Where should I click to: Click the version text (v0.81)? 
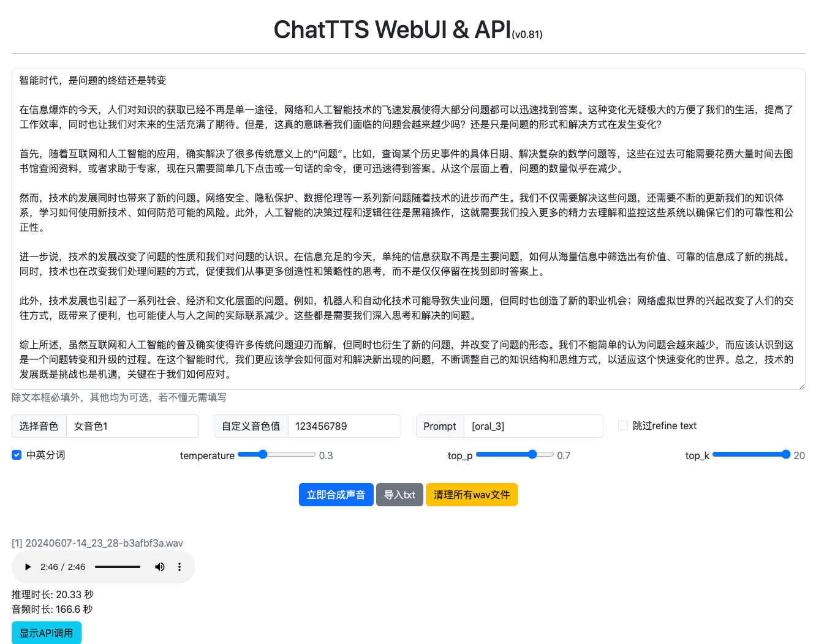(527, 35)
